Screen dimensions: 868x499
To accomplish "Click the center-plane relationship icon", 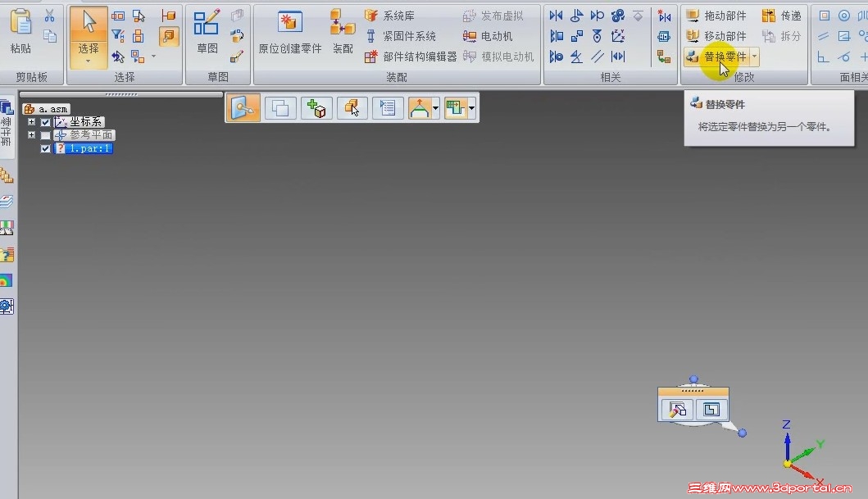I will coord(618,57).
